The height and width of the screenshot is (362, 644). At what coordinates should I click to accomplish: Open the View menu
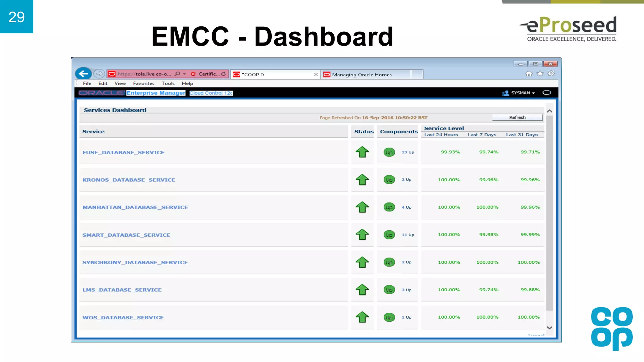pos(120,83)
